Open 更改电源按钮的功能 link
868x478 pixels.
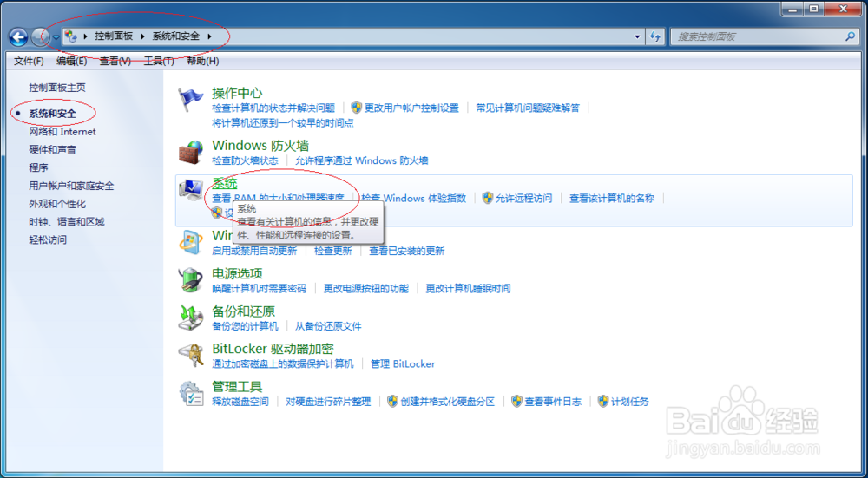[366, 288]
